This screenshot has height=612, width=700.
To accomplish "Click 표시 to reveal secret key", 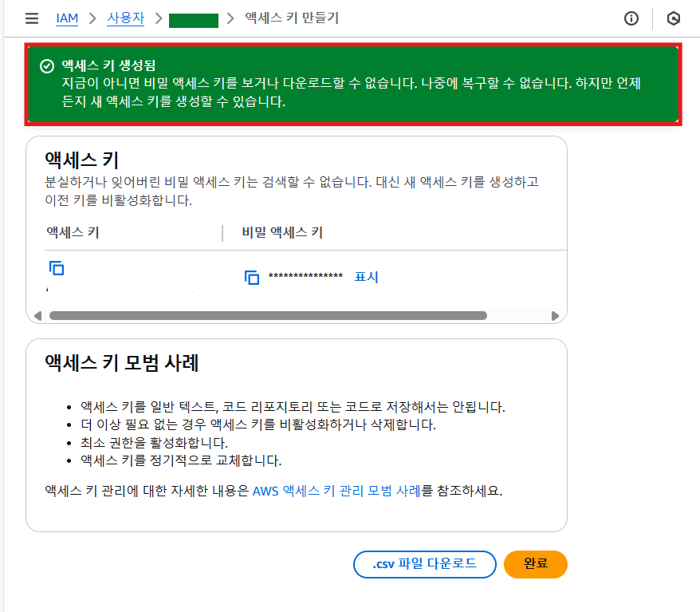I will click(366, 277).
